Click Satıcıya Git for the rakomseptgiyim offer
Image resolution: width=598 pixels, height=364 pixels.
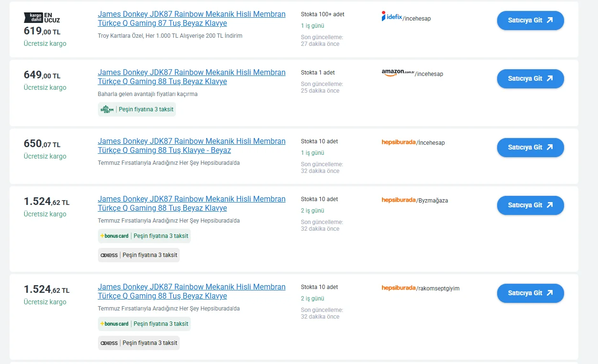tap(531, 293)
